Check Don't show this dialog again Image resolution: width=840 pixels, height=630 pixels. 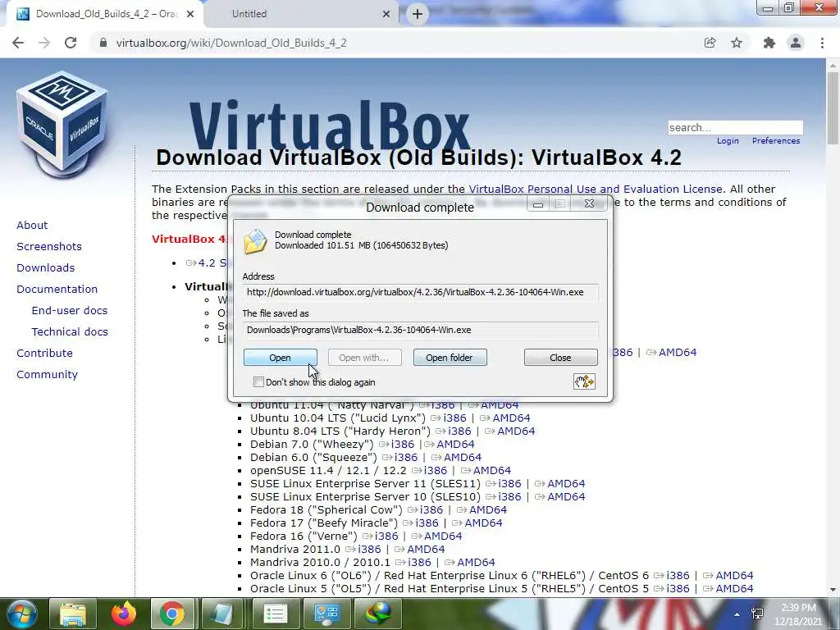point(258,382)
